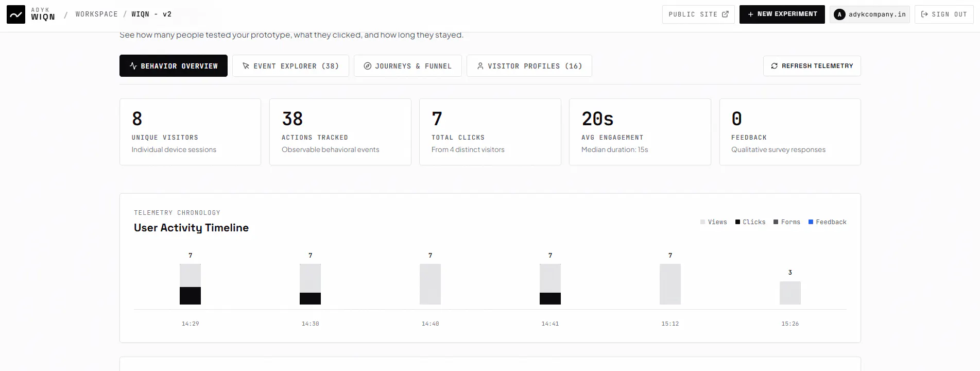
Task: Click the Feedback legend blue swatch
Action: click(811, 222)
